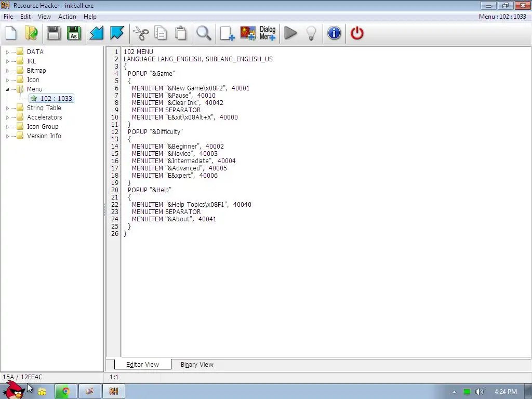The width and height of the screenshot is (532, 399).
Task: Click the New blank script icon
Action: tap(11, 33)
